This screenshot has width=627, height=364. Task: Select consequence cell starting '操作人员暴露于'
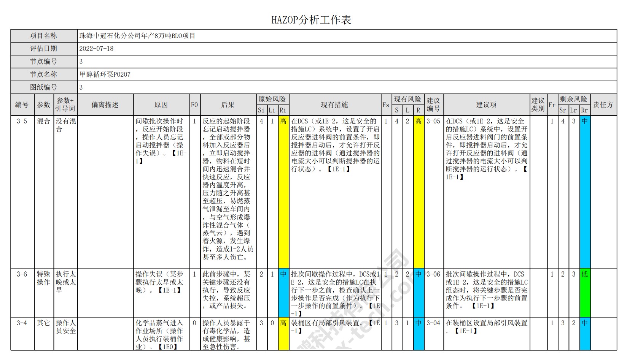tap(228, 334)
